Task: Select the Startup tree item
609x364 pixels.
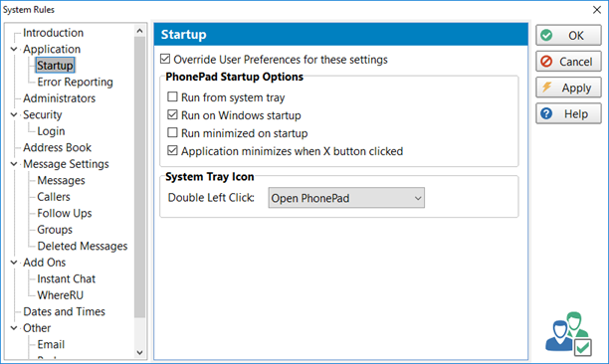Action: 55,66
